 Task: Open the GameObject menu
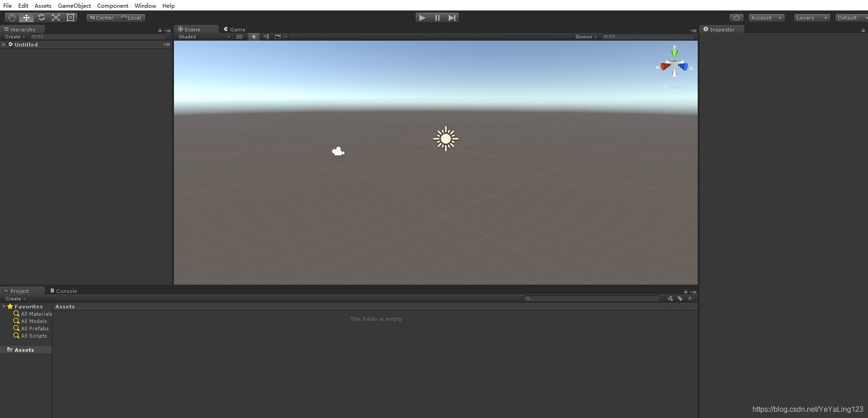(x=74, y=5)
